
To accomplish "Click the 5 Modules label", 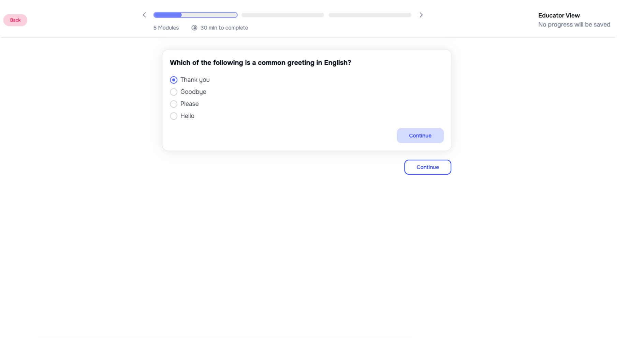I will (166, 28).
